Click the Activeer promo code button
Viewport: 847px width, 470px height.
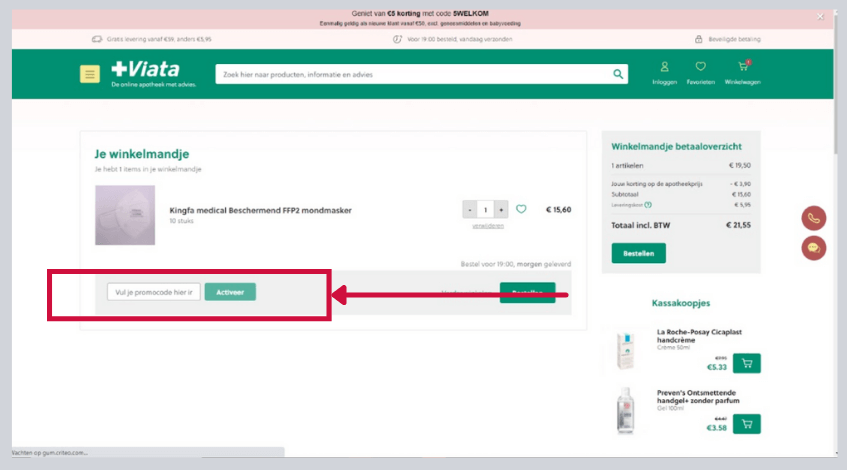230,292
